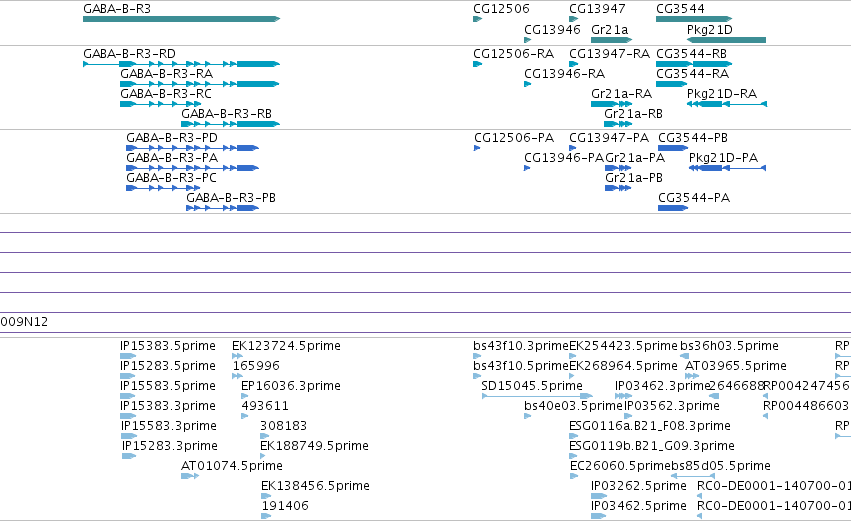Select the IP15583.5prime EST label
The width and height of the screenshot is (851, 521).
point(168,386)
